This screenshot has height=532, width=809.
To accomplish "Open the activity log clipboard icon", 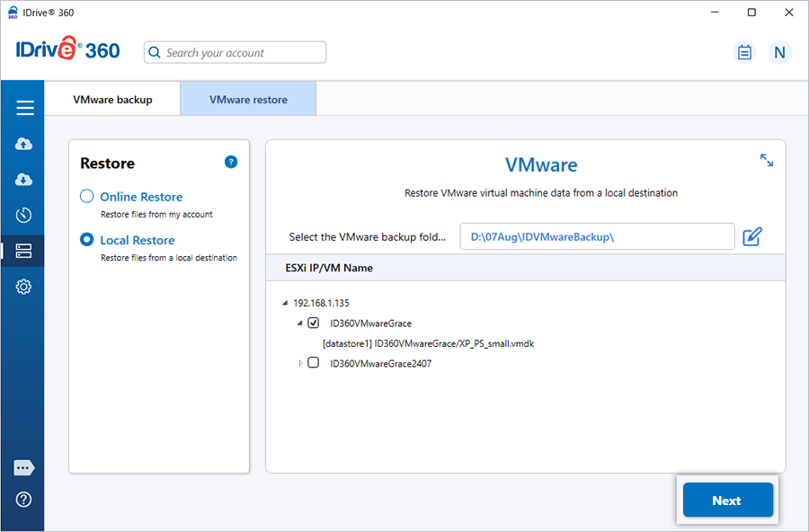I will 744,52.
